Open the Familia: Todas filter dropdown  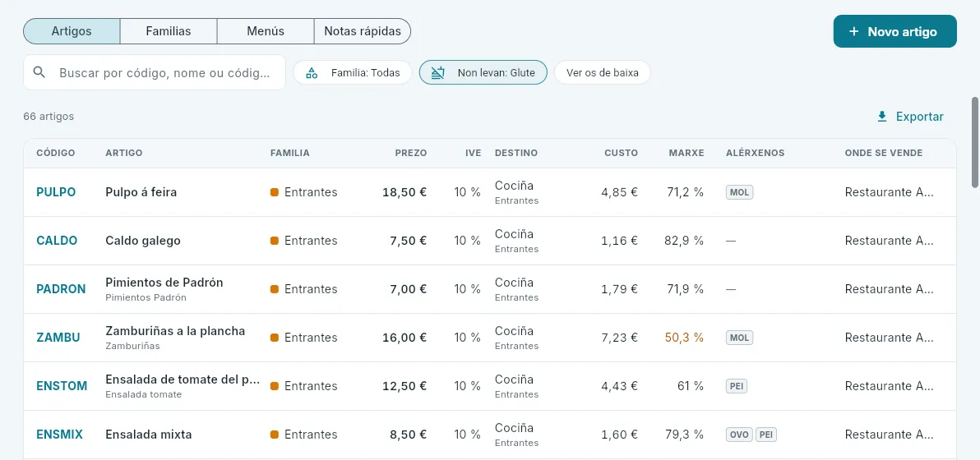pyautogui.click(x=353, y=72)
